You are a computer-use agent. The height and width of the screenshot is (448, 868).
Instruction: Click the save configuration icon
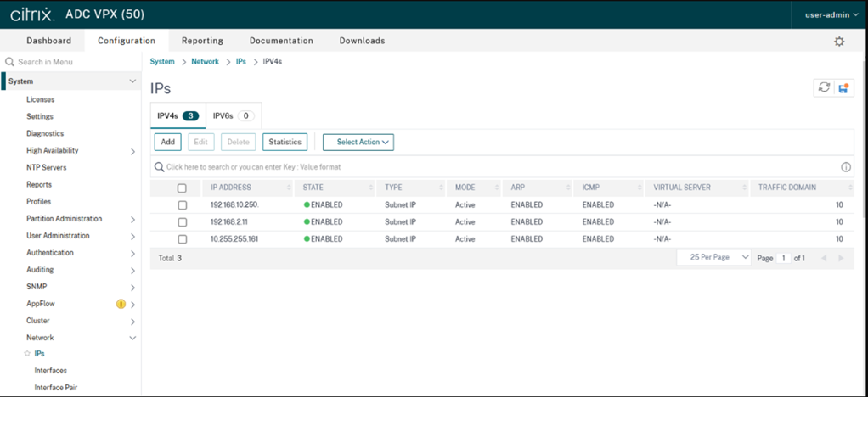tap(843, 87)
